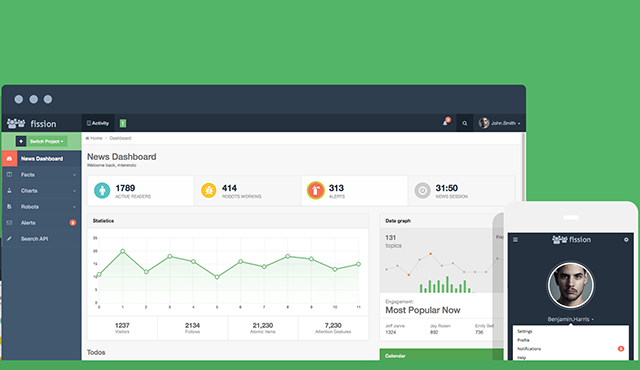Open the John Smith user dropdown
640x370 pixels.
click(x=500, y=123)
